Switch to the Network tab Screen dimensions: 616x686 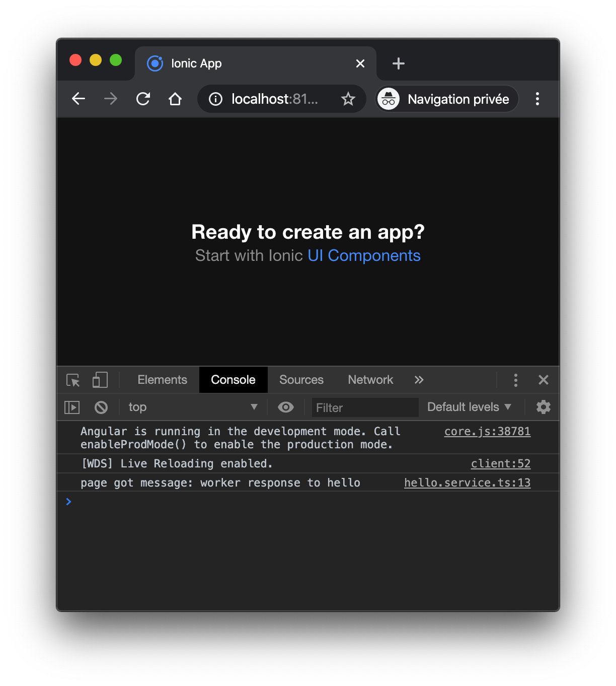370,380
